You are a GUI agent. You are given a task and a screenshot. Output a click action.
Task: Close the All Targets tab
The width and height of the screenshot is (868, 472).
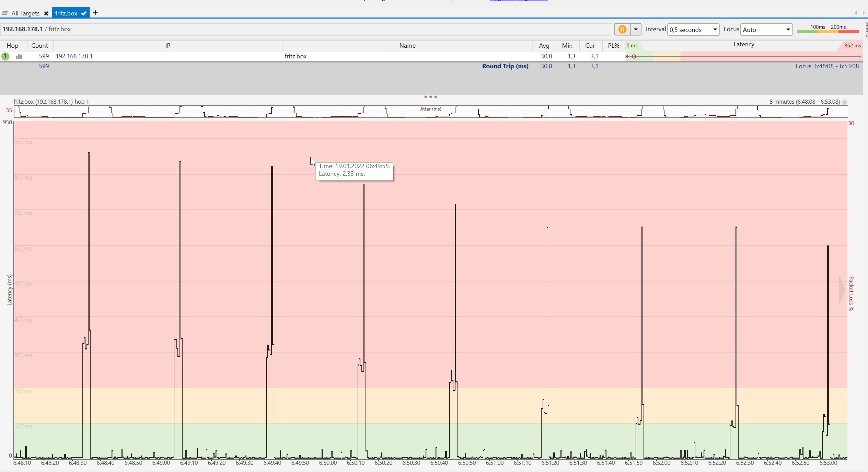tap(46, 13)
